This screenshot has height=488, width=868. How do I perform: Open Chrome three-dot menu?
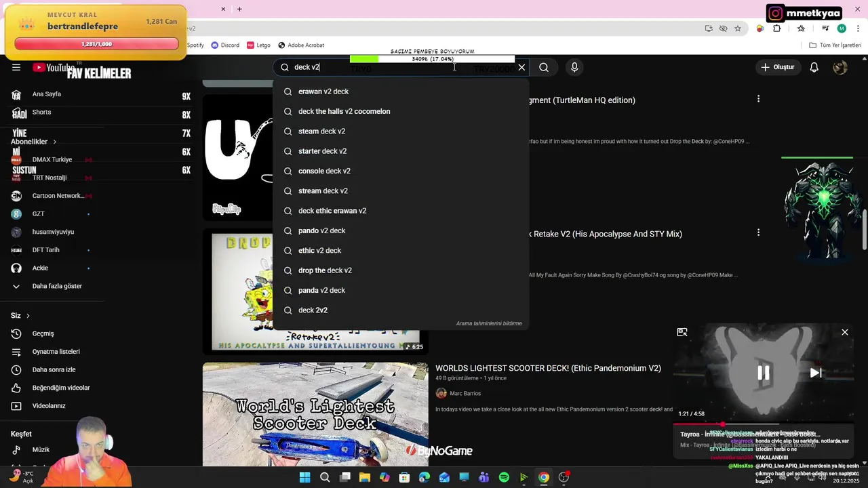coord(858,28)
